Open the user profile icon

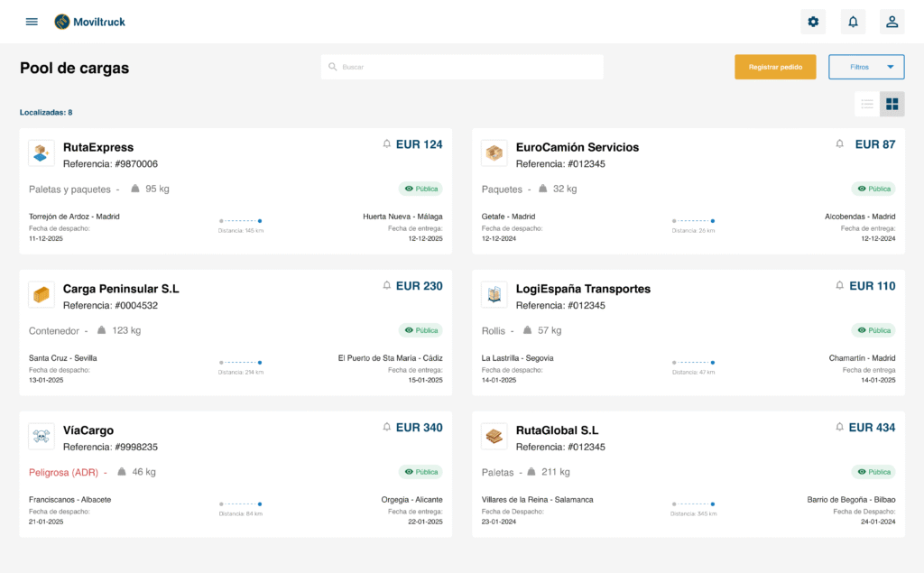tap(892, 22)
